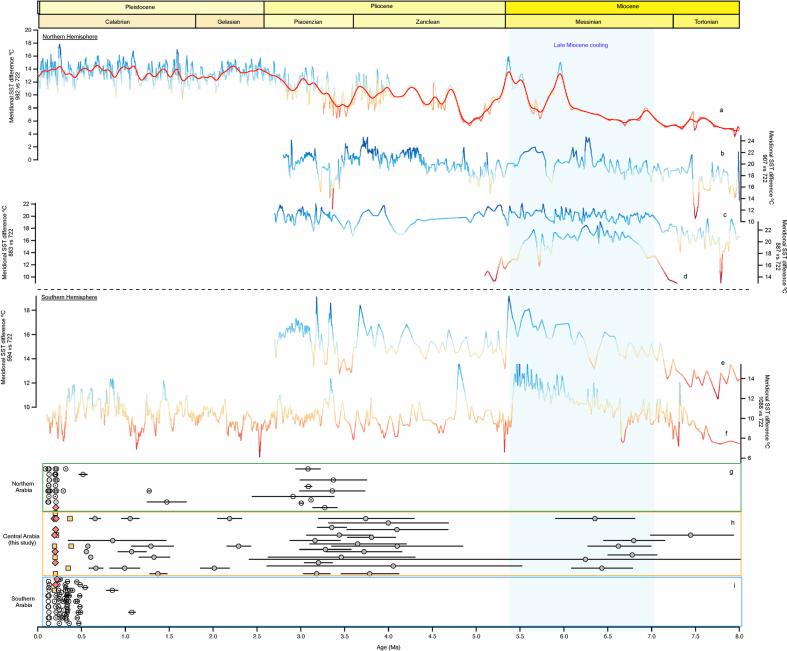
Task: Click panel letter 'f' label
Action: [726, 433]
